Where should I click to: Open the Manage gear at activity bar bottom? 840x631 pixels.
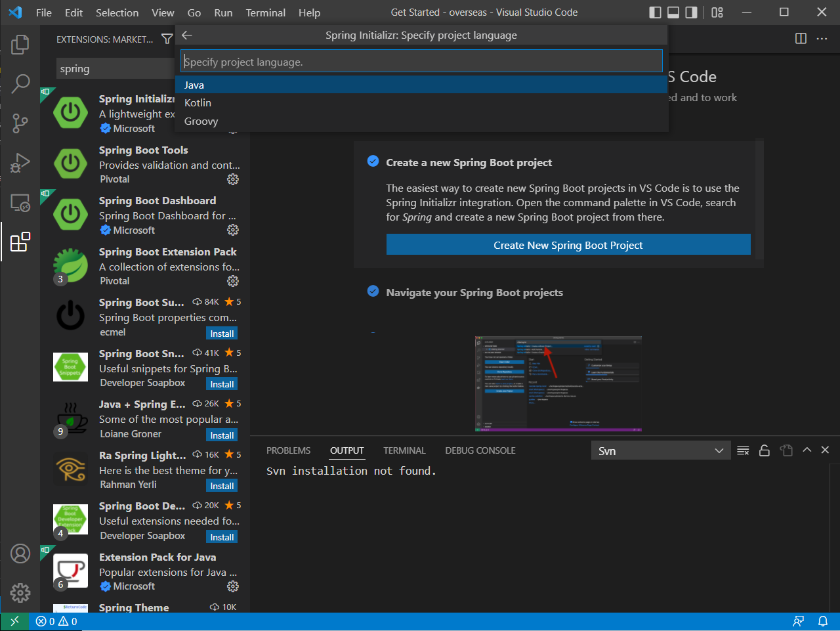20,593
